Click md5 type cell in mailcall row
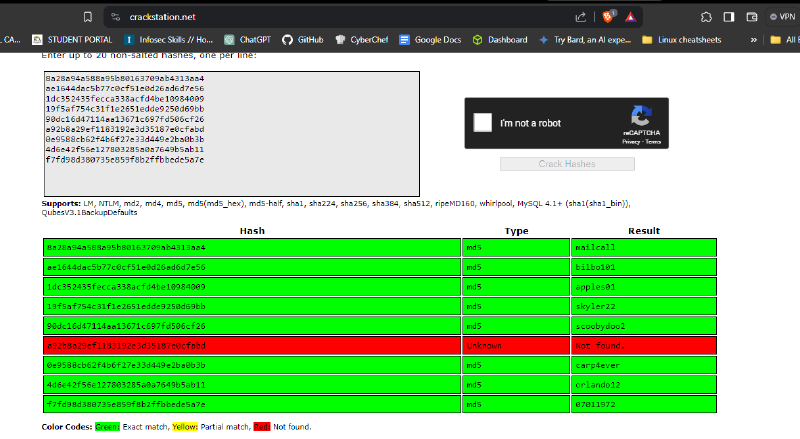The width and height of the screenshot is (800, 439). 516,248
